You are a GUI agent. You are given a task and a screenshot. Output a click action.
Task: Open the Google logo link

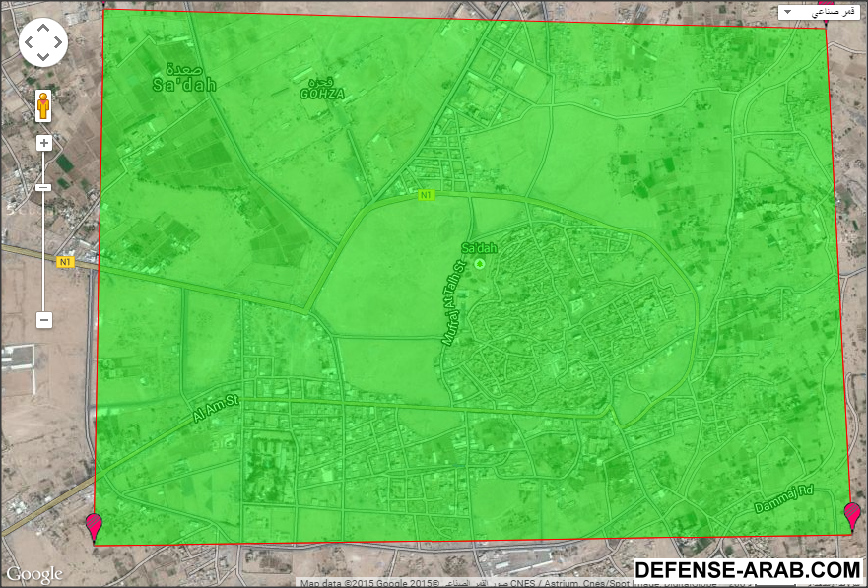[34, 574]
